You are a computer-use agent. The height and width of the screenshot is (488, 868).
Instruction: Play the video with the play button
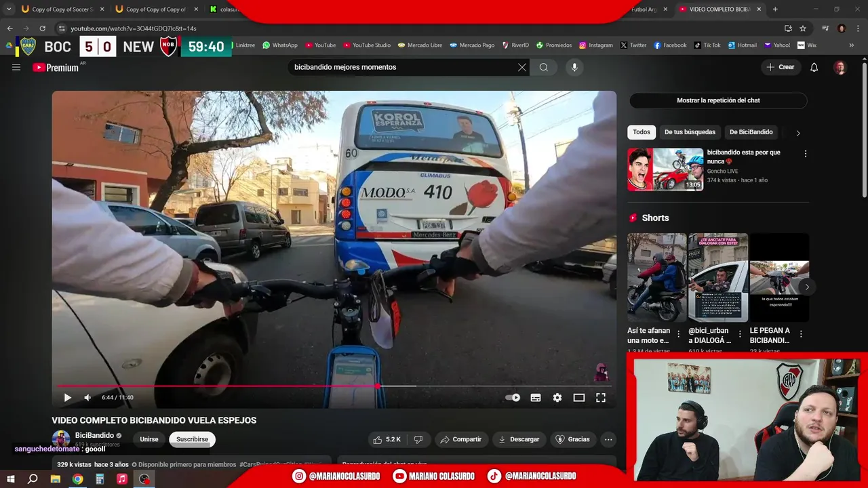[x=67, y=398]
